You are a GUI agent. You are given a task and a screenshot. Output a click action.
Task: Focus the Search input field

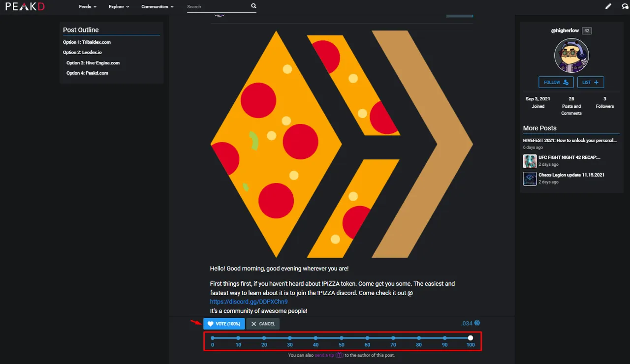tap(218, 7)
